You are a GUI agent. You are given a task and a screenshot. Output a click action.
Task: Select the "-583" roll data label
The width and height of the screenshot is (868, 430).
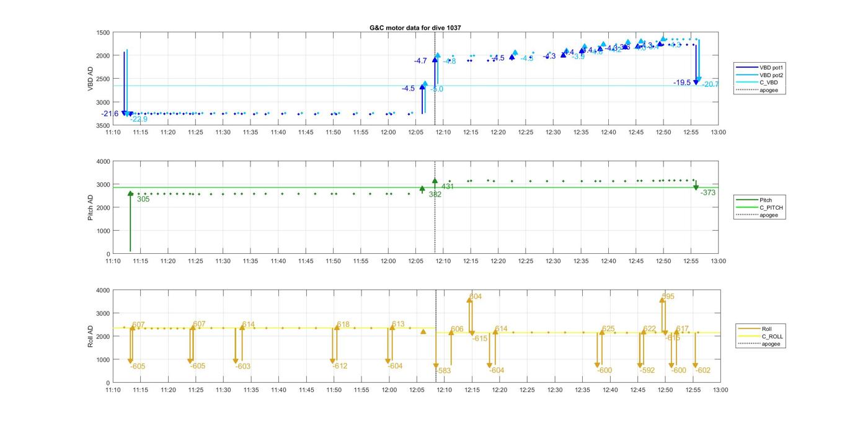(x=443, y=371)
